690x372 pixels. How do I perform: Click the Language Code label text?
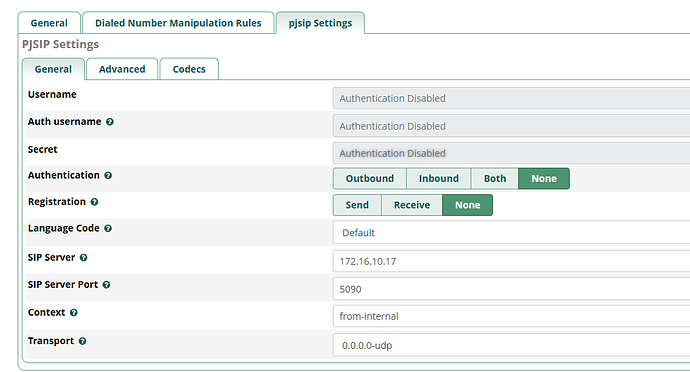pos(64,228)
